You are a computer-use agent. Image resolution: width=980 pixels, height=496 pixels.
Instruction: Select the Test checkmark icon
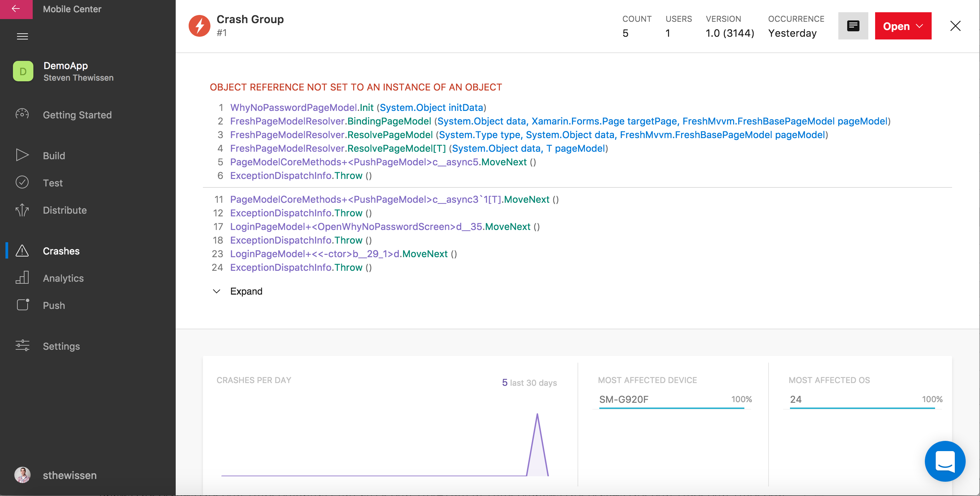(22, 182)
